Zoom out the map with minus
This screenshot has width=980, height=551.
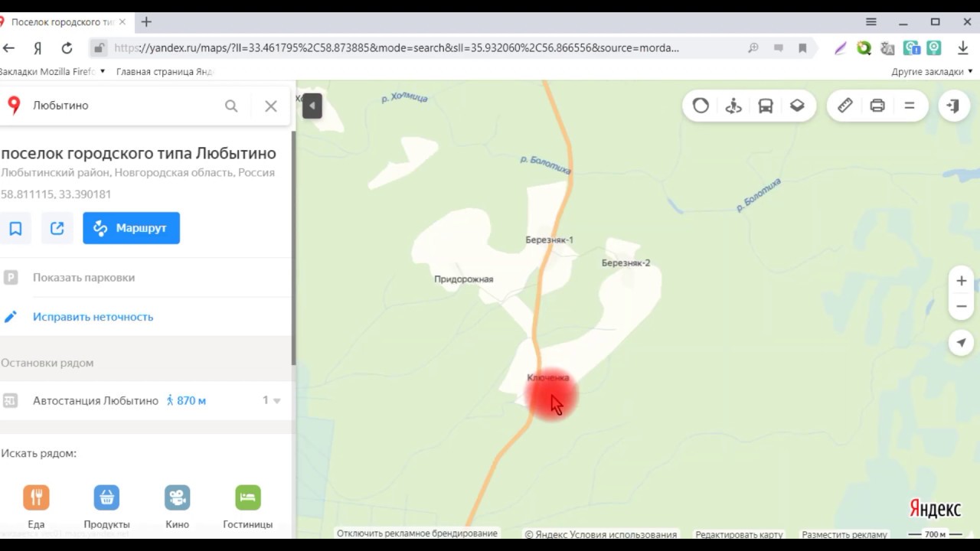[962, 306]
